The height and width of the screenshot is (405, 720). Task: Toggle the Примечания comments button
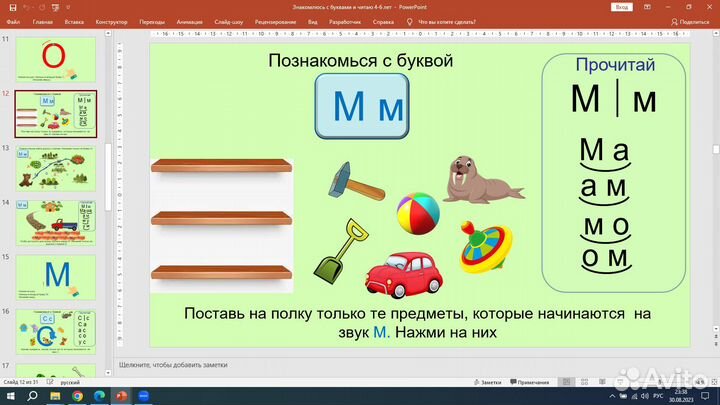click(x=529, y=382)
